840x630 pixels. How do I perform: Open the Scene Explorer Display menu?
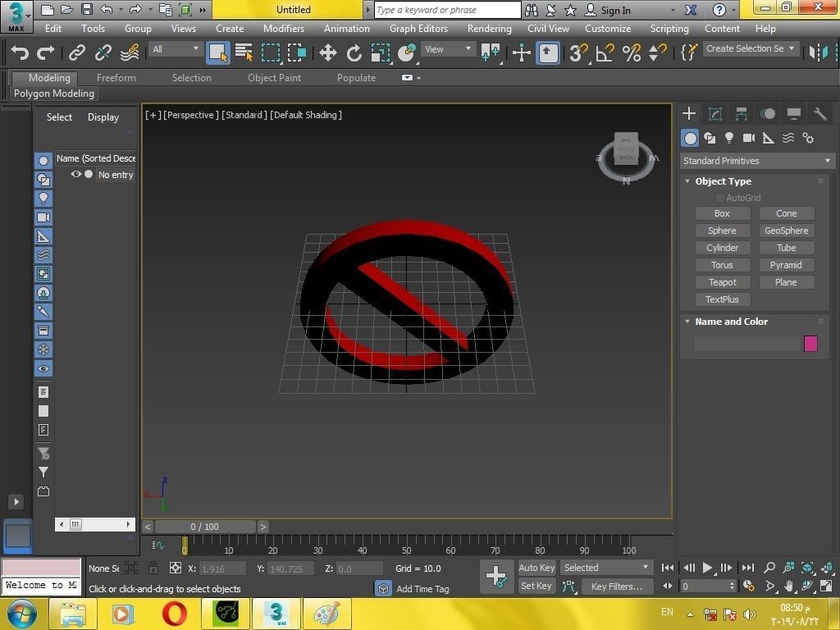pyautogui.click(x=103, y=117)
